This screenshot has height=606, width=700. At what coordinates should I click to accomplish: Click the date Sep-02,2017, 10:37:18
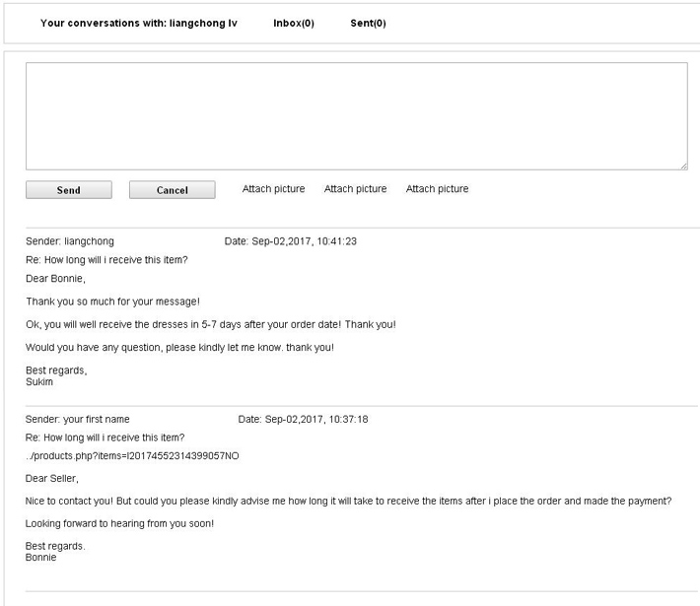(303, 420)
